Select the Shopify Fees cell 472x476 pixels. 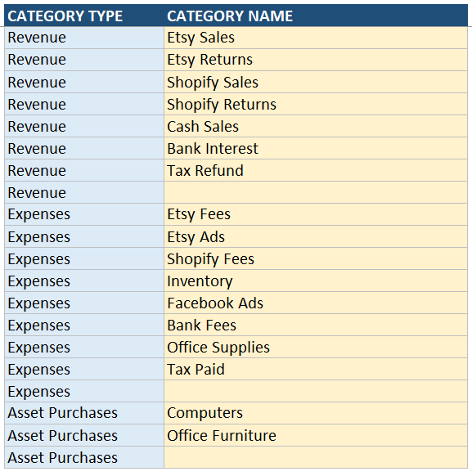316,258
